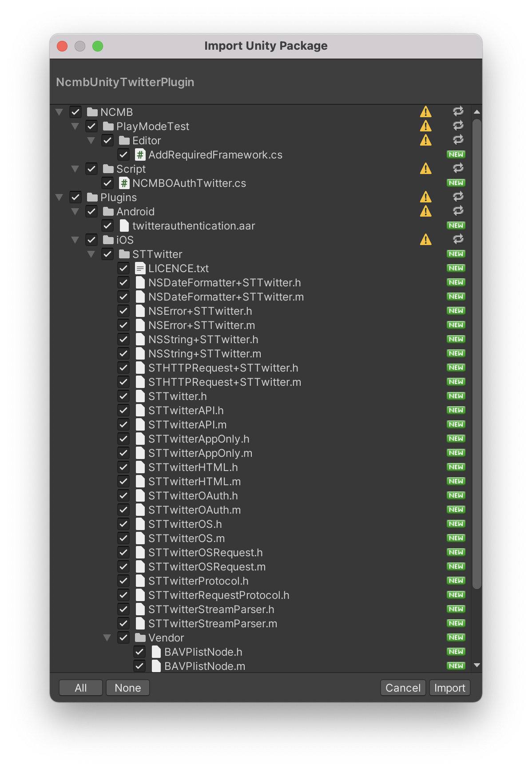Click the warning icon on the Plugins row

tap(425, 197)
